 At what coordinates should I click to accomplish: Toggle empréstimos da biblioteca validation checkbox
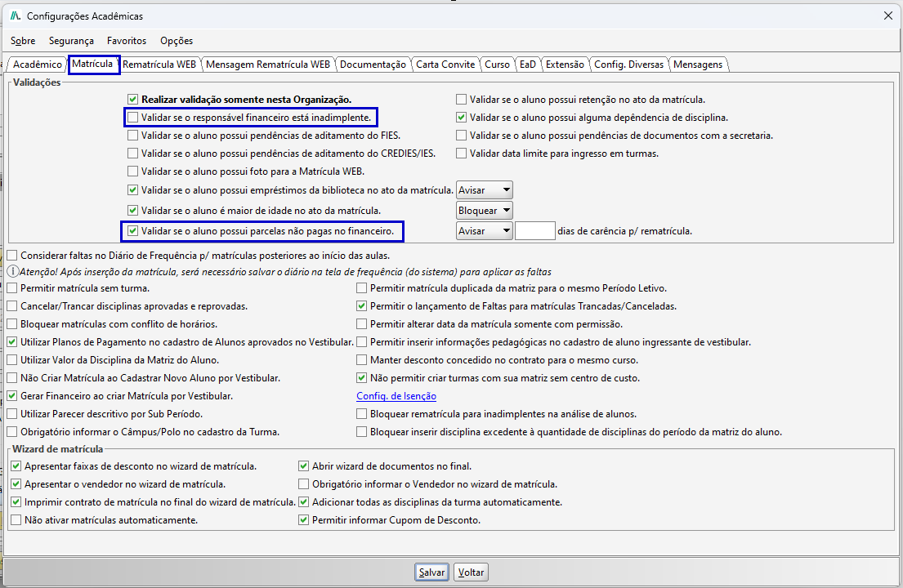(x=132, y=189)
